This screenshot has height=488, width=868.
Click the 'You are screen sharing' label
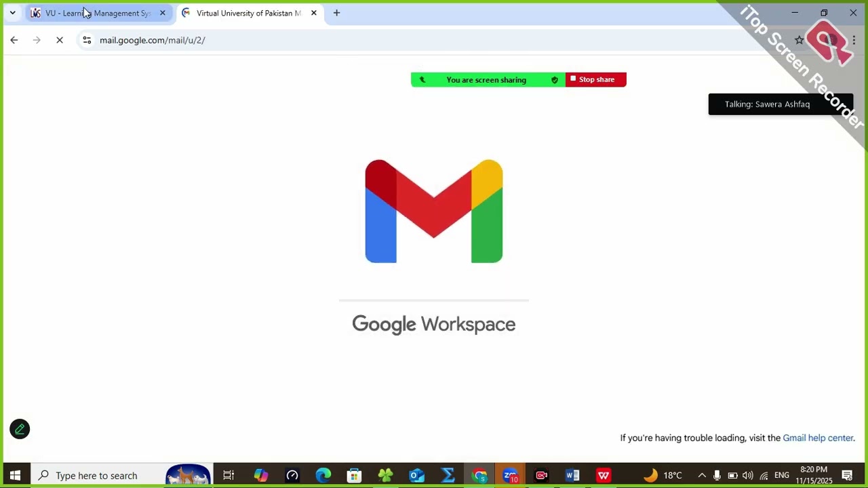[x=486, y=80]
